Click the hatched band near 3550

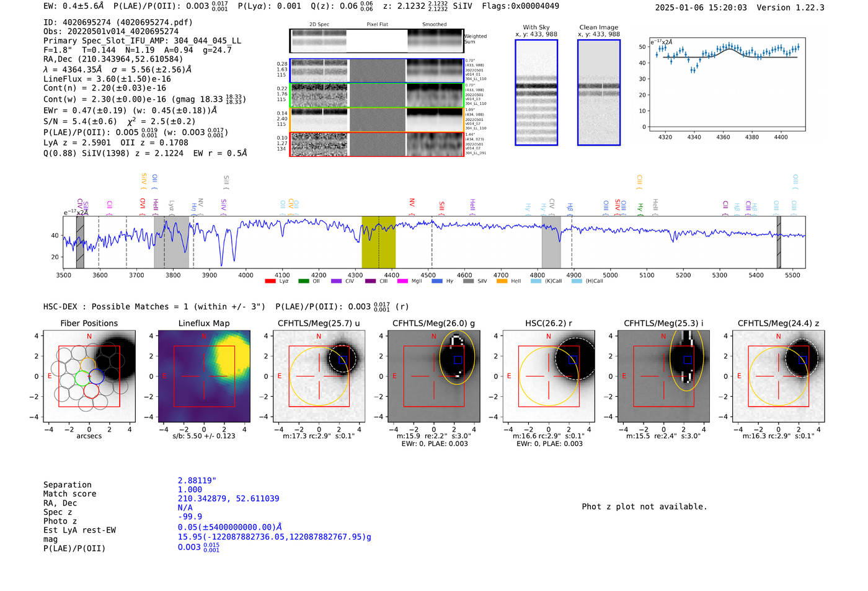80,242
